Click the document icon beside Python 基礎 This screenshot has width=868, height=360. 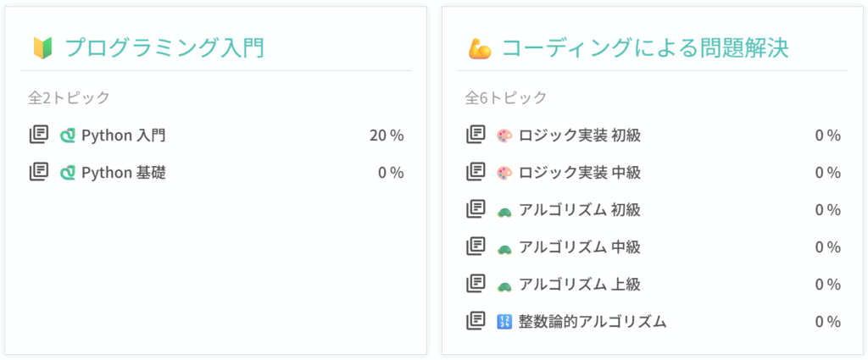click(38, 172)
